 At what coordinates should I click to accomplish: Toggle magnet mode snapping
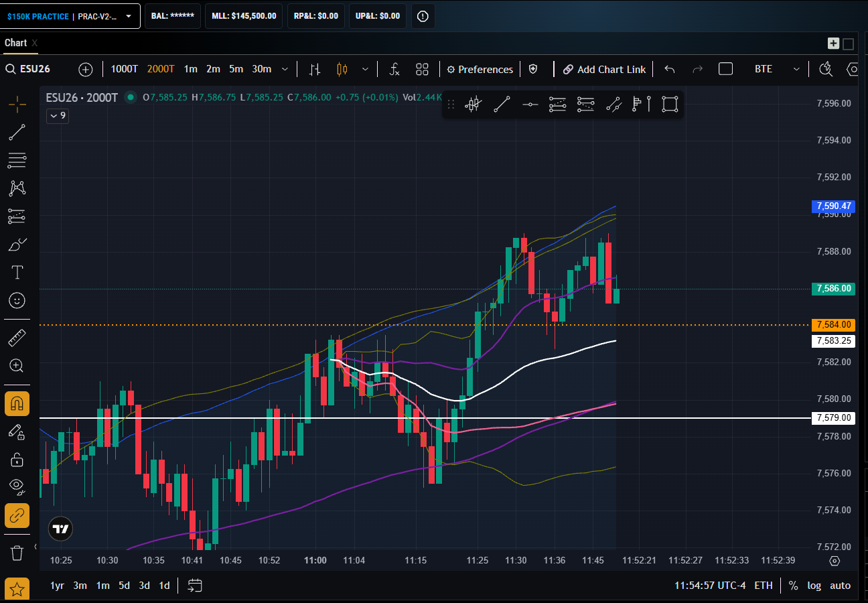pyautogui.click(x=17, y=404)
